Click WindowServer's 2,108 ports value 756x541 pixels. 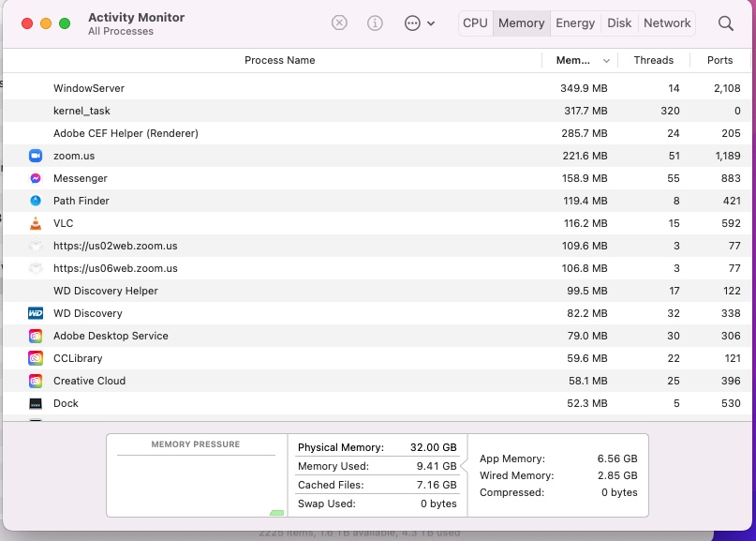[x=727, y=88]
